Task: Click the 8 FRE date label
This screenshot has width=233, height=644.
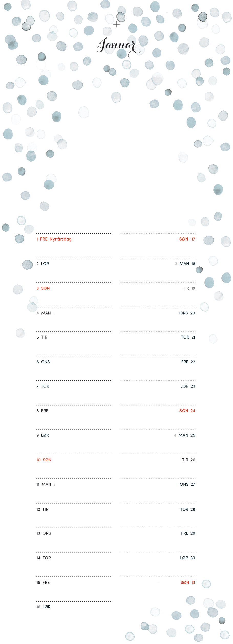Action: [x=42, y=411]
